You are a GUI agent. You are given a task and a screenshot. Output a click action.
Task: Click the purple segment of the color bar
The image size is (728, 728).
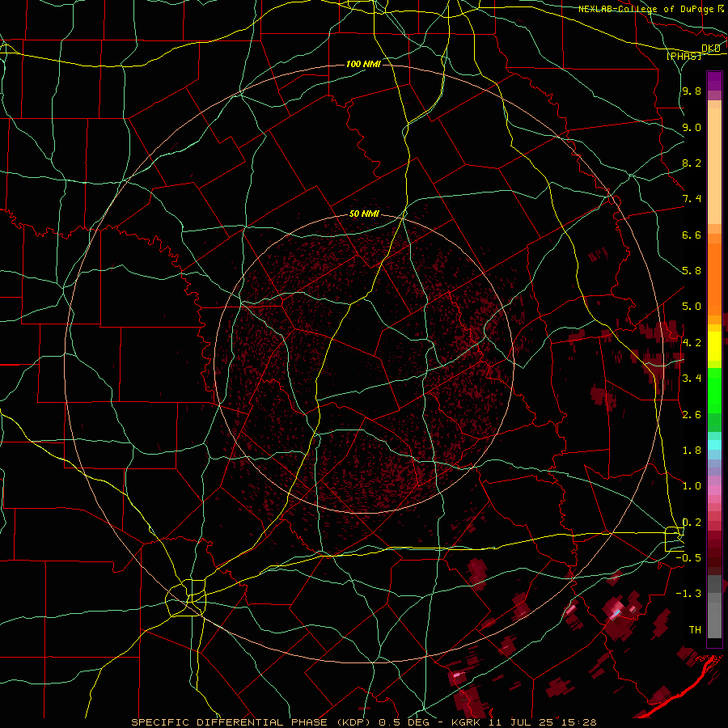tap(714, 81)
